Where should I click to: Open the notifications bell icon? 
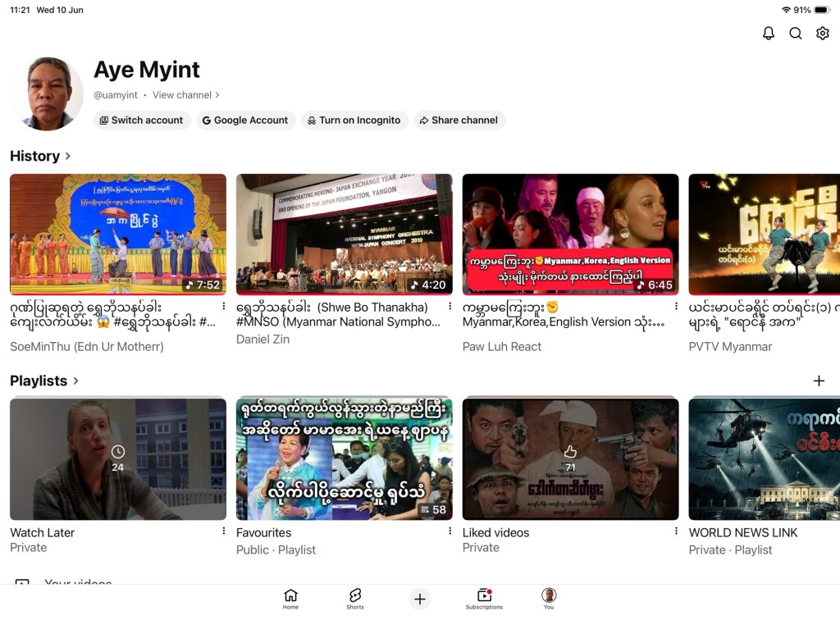coord(768,34)
